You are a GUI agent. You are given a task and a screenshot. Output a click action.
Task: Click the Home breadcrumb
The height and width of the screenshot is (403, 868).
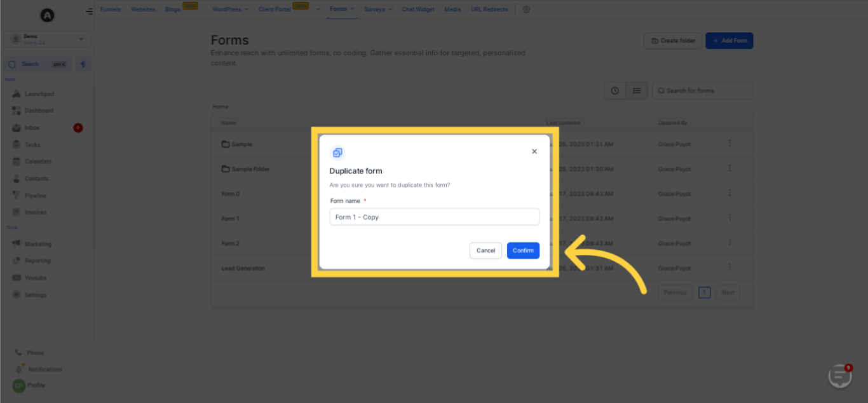point(220,107)
